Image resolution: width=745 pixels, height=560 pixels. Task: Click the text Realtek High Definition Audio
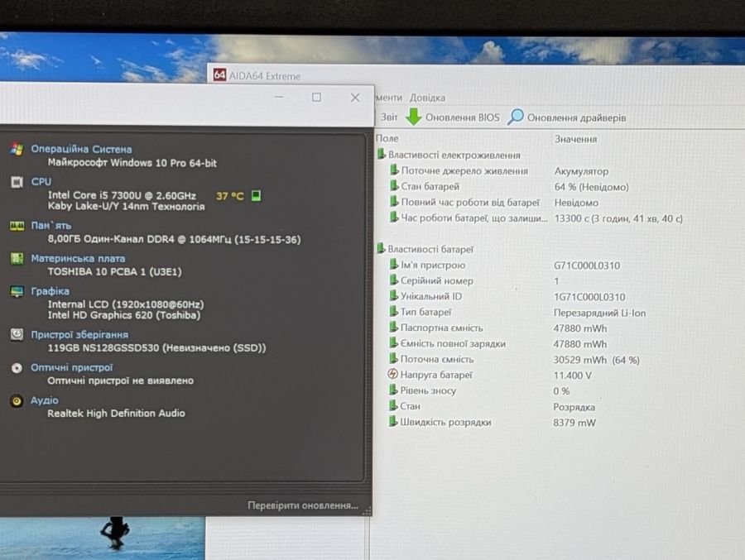[117, 414]
